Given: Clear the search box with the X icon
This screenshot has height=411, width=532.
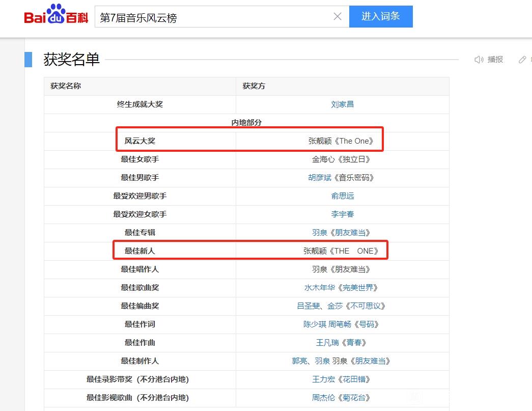Looking at the screenshot, I should click(x=337, y=16).
